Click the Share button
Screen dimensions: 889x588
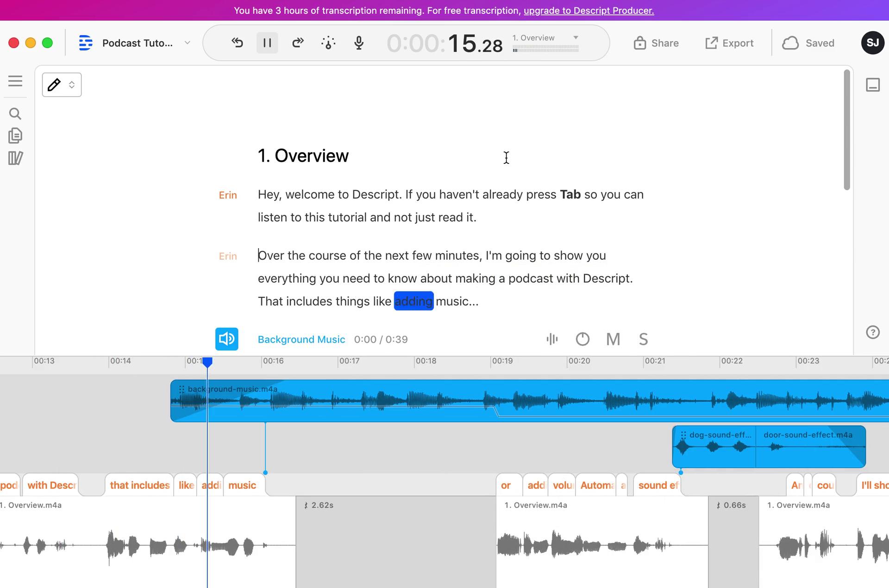tap(656, 43)
